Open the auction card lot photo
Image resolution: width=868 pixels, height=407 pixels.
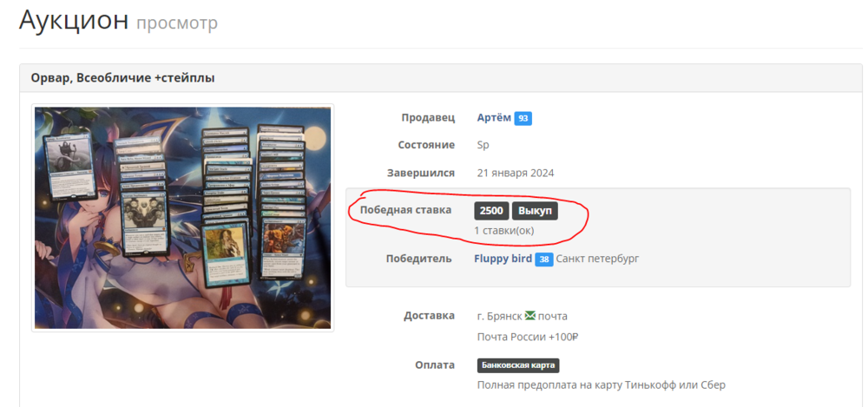coord(182,218)
